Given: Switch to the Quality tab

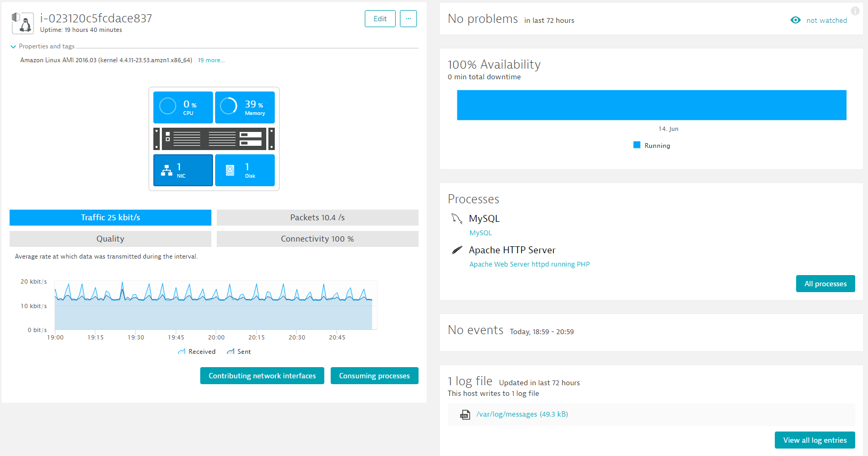Looking at the screenshot, I should pos(110,239).
